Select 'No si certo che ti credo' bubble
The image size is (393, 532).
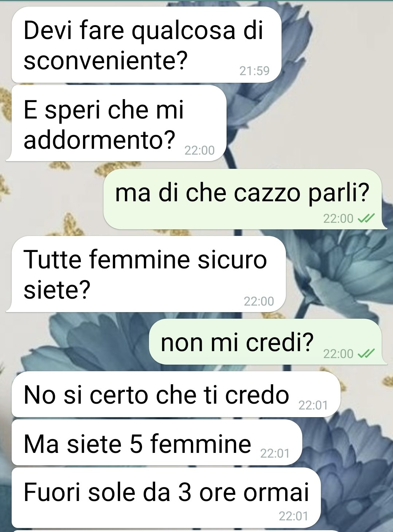[x=176, y=394]
